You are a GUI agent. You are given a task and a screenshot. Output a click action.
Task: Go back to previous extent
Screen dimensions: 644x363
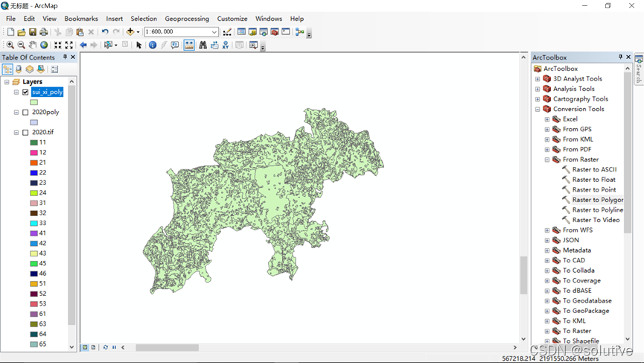click(x=83, y=45)
